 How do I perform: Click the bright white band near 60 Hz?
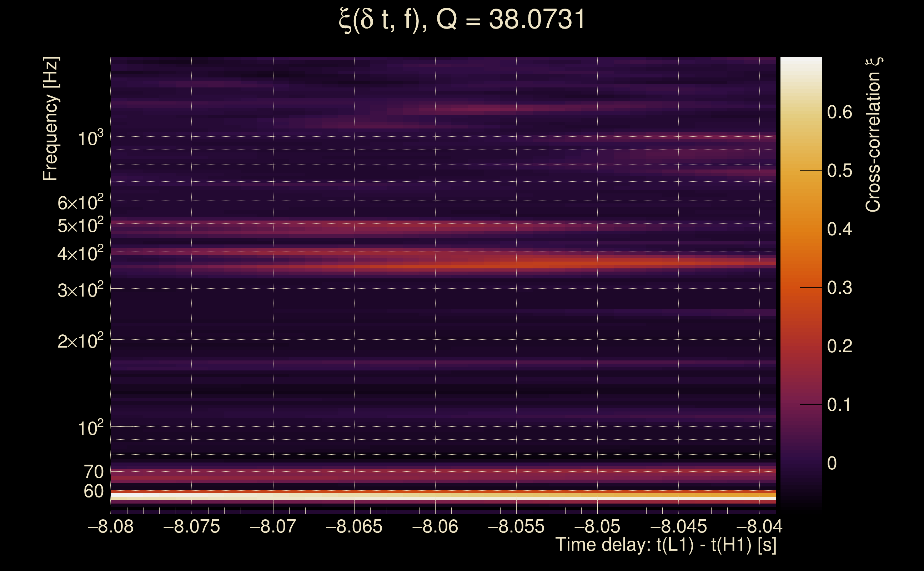tap(443, 498)
